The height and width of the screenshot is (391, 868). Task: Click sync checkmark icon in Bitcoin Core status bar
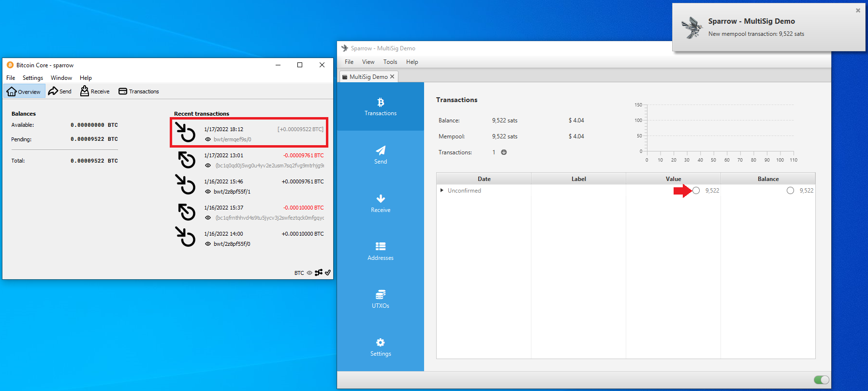(x=328, y=272)
